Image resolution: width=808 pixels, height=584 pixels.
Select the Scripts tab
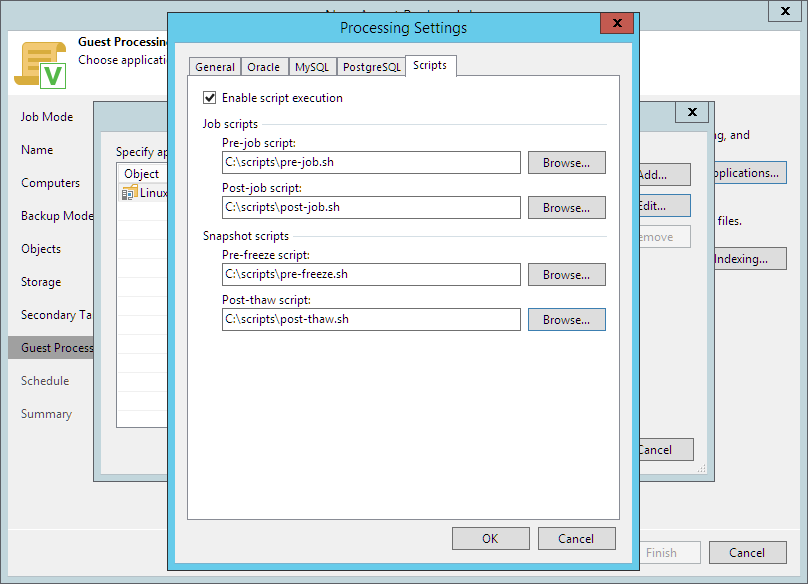[x=430, y=65]
